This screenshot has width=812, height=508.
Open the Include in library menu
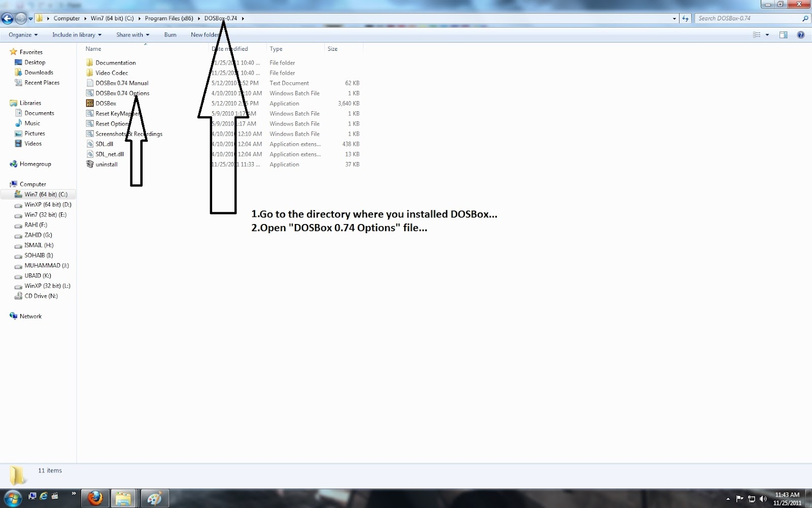(77, 35)
